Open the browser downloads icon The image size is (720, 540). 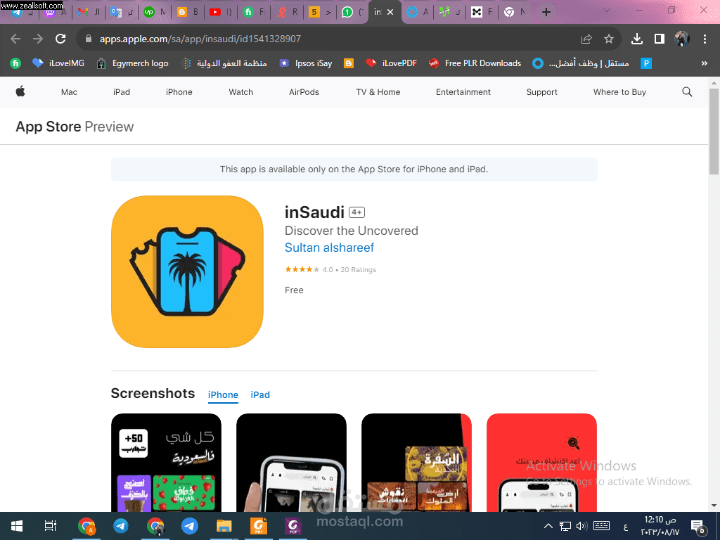(x=637, y=39)
